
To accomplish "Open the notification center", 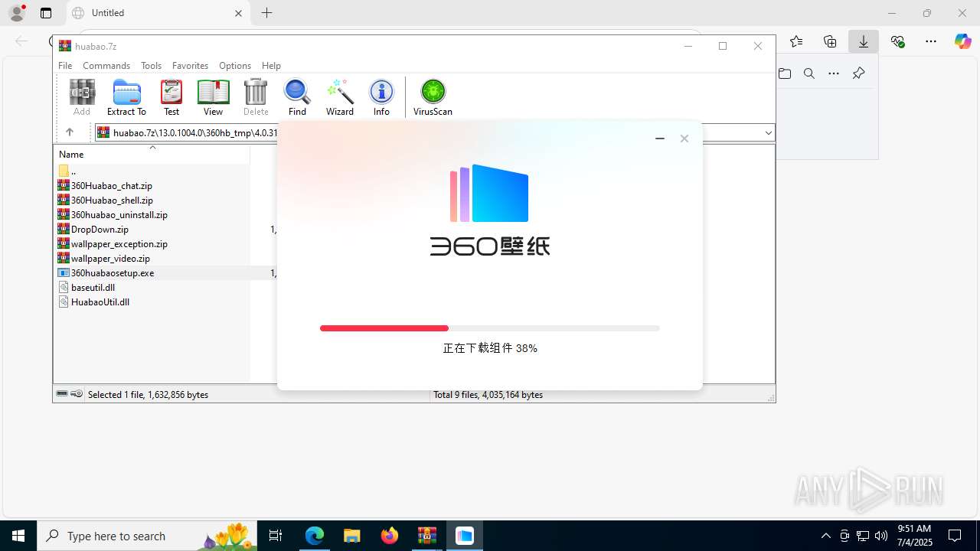I will click(x=955, y=536).
